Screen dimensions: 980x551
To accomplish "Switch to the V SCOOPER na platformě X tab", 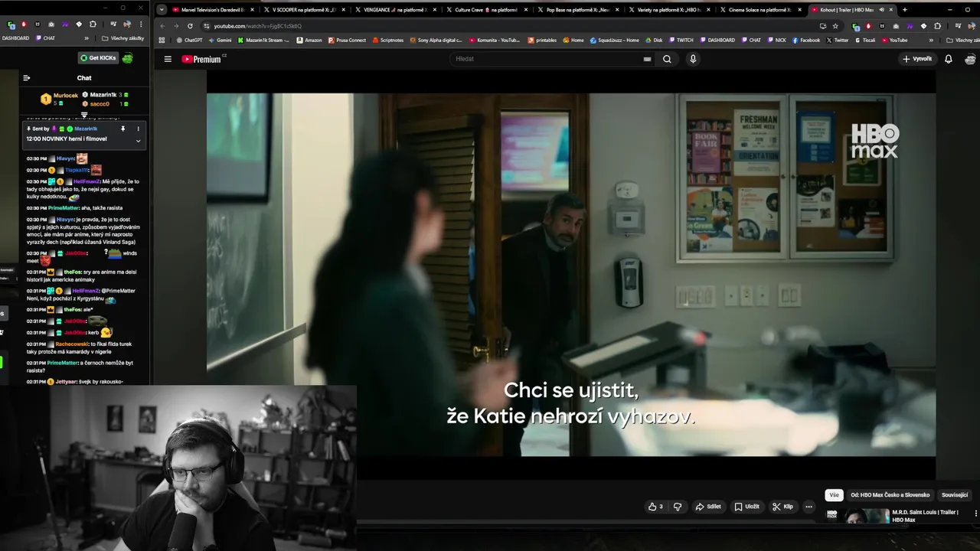I will pyautogui.click(x=302, y=10).
